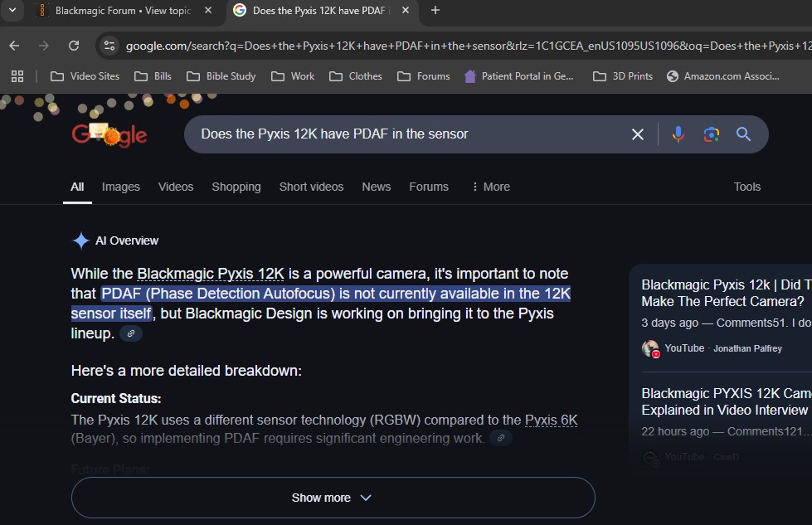Open the Forums bookmark folder
The width and height of the screenshot is (812, 525).
tap(424, 76)
